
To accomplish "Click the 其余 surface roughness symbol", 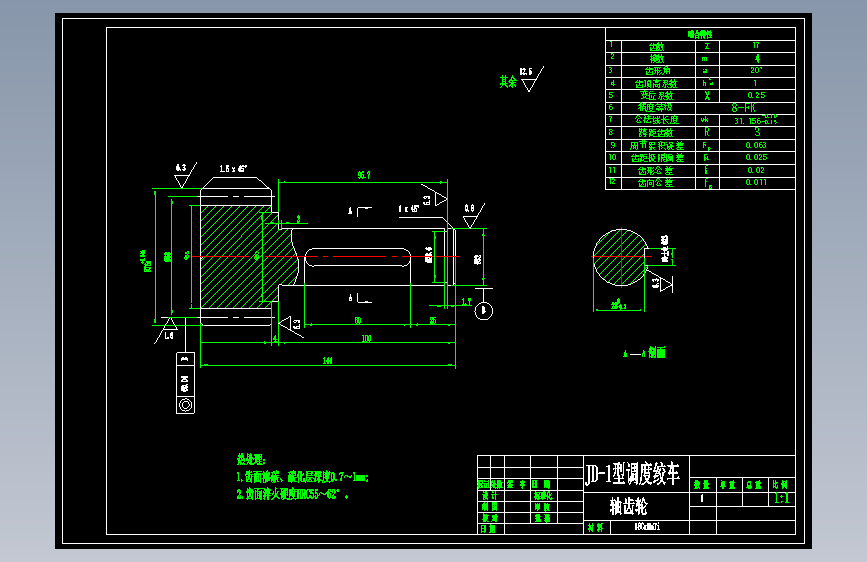I will point(522,80).
